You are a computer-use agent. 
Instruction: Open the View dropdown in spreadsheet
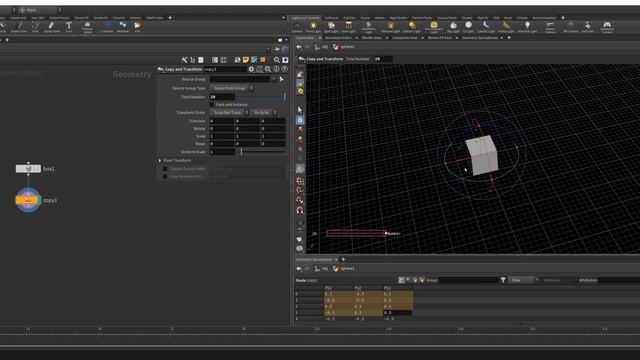click(524, 280)
